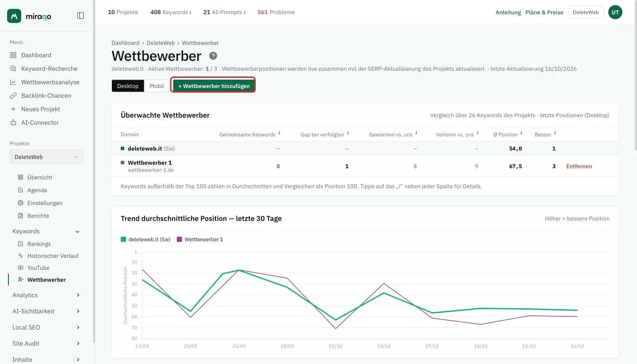Image resolution: width=637 pixels, height=364 pixels.
Task: Click the Einstellungen gear icon
Action: (x=20, y=203)
